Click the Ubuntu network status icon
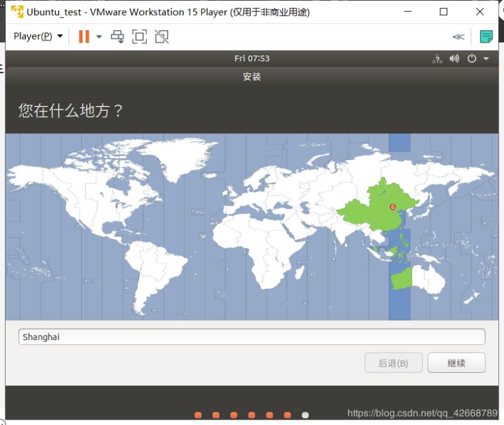 click(437, 59)
